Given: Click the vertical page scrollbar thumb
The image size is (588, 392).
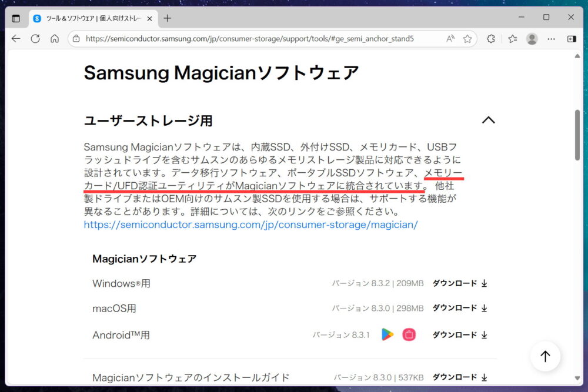Looking at the screenshot, I should 577,135.
